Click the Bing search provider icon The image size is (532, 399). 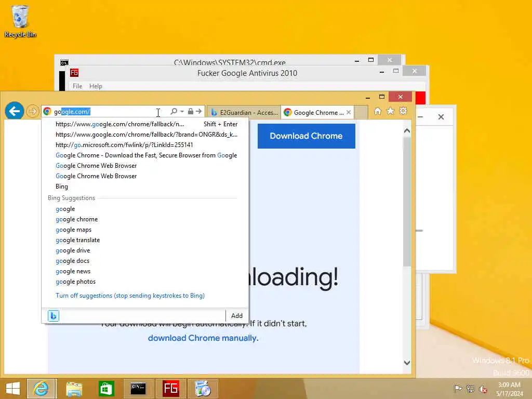54,316
